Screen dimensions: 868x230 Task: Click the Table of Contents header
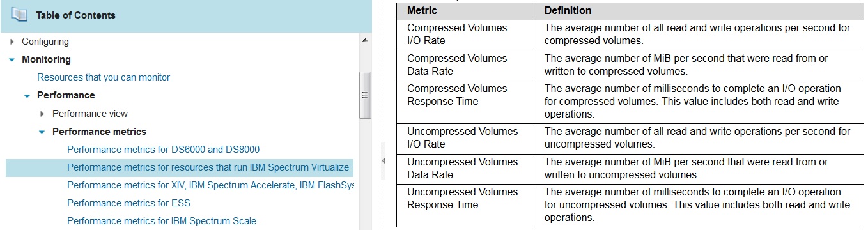point(186,16)
